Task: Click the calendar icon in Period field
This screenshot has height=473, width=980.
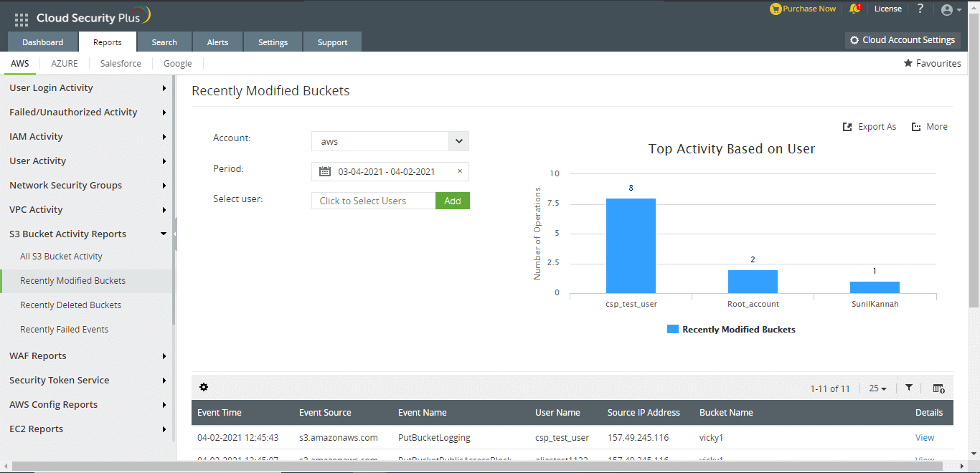Action: pyautogui.click(x=325, y=171)
